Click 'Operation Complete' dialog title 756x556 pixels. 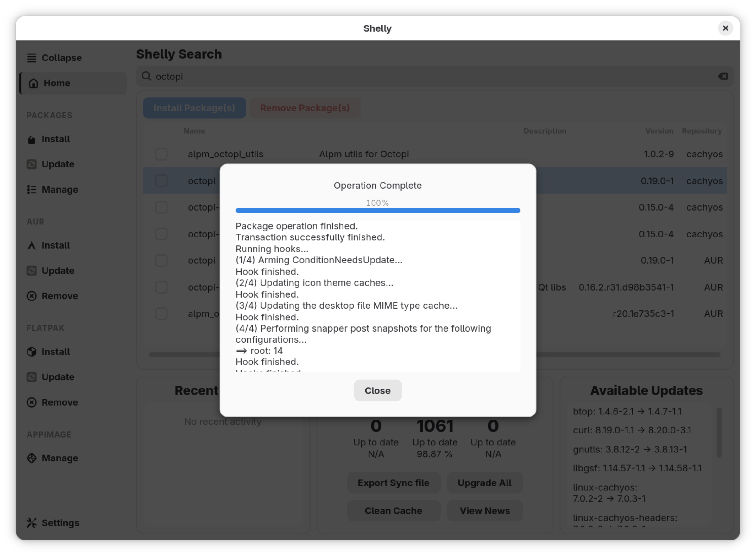(x=377, y=186)
